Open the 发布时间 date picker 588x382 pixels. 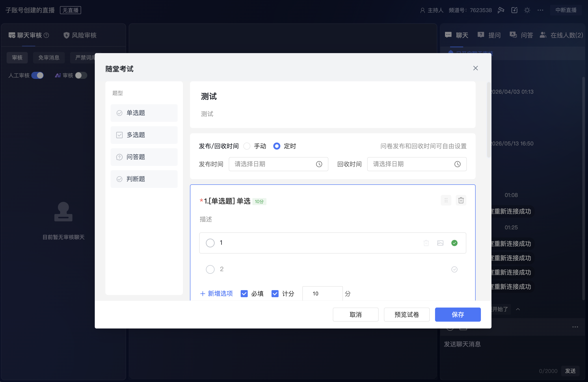(x=278, y=164)
